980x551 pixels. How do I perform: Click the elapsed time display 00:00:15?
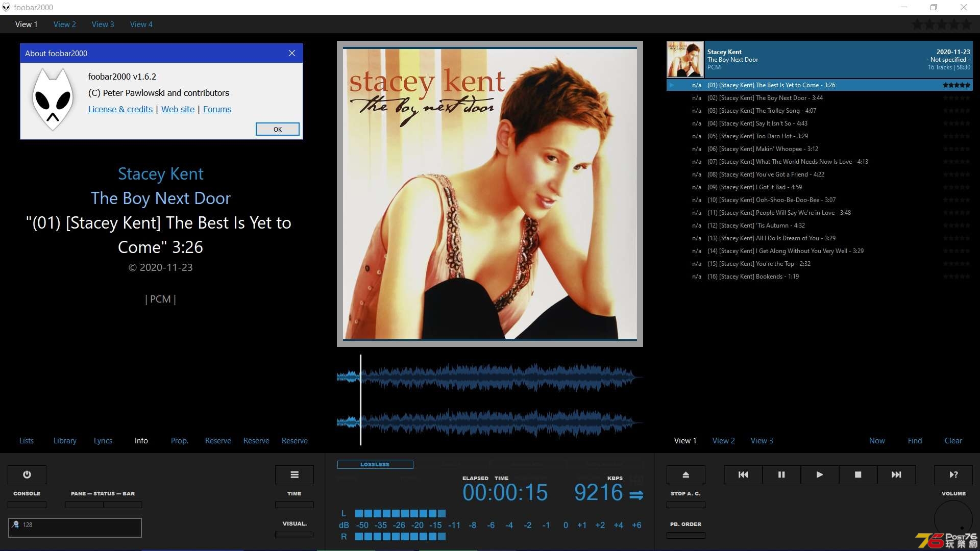pos(505,493)
